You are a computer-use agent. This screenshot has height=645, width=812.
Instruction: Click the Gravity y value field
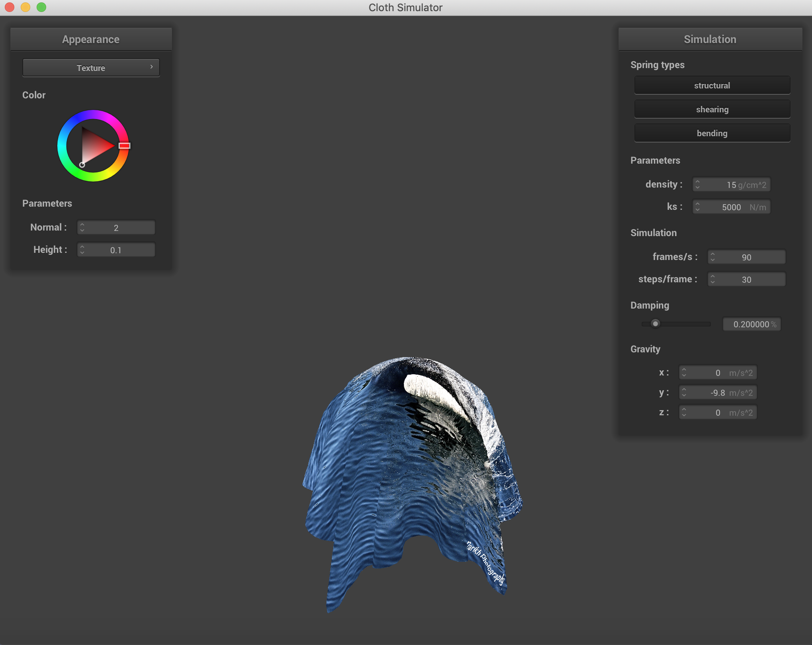(718, 393)
